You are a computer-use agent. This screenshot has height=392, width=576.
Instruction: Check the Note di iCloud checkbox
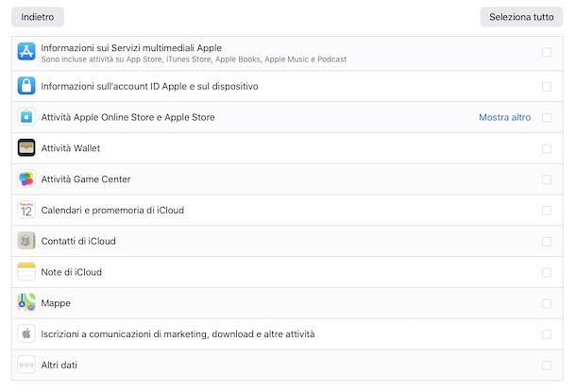click(x=547, y=273)
